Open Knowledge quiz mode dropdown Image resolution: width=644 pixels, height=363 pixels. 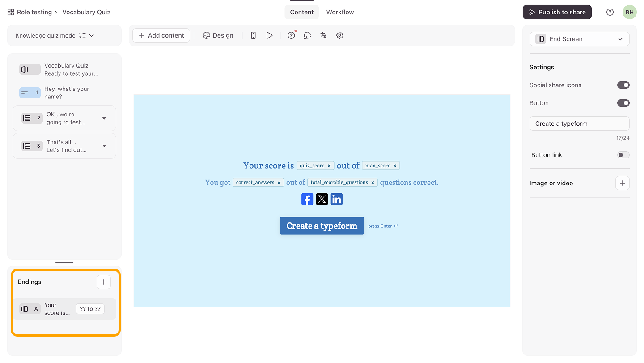[x=55, y=35]
